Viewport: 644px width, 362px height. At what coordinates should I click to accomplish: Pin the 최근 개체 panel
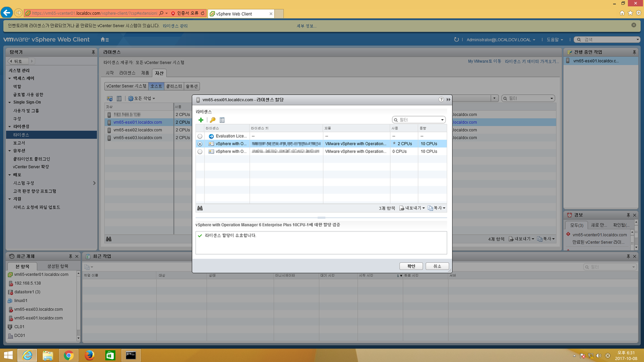(70, 256)
